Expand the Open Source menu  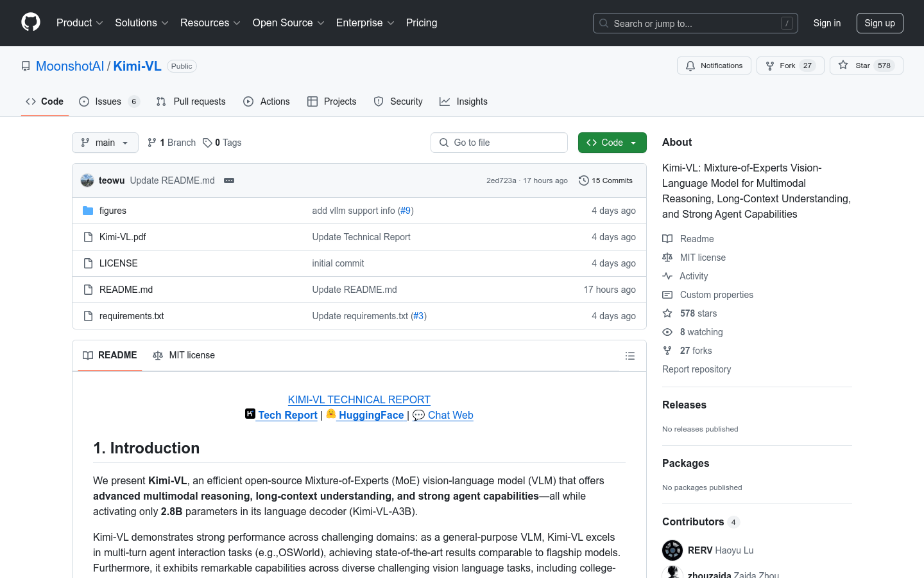click(289, 22)
